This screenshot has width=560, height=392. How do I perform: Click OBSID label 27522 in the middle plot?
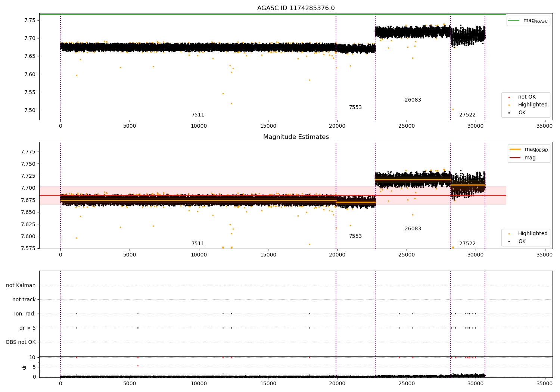[467, 244]
